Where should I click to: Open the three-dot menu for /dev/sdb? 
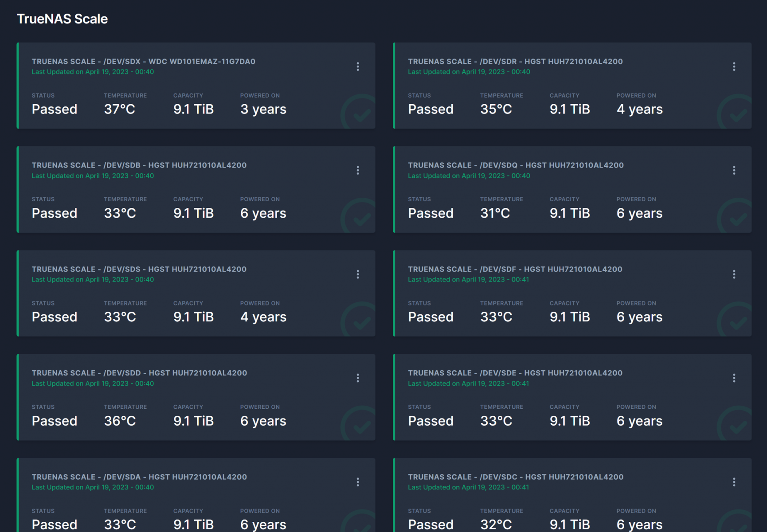pyautogui.click(x=358, y=170)
